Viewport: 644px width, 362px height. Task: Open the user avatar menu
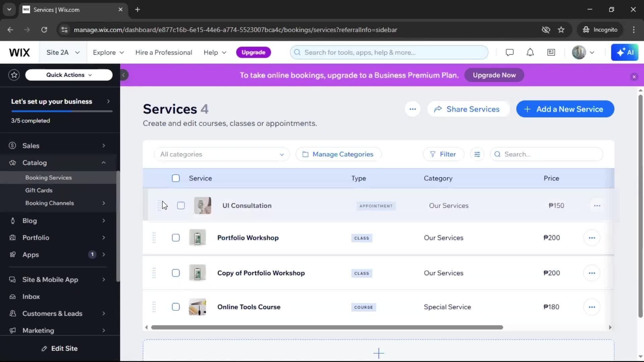click(583, 52)
